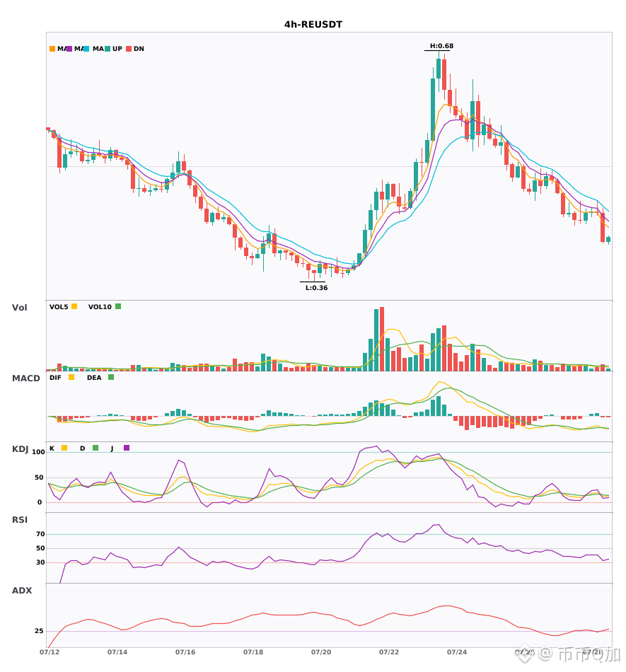Select the RSI panel label
Image resolution: width=626 pixels, height=672 pixels.
click(x=20, y=520)
